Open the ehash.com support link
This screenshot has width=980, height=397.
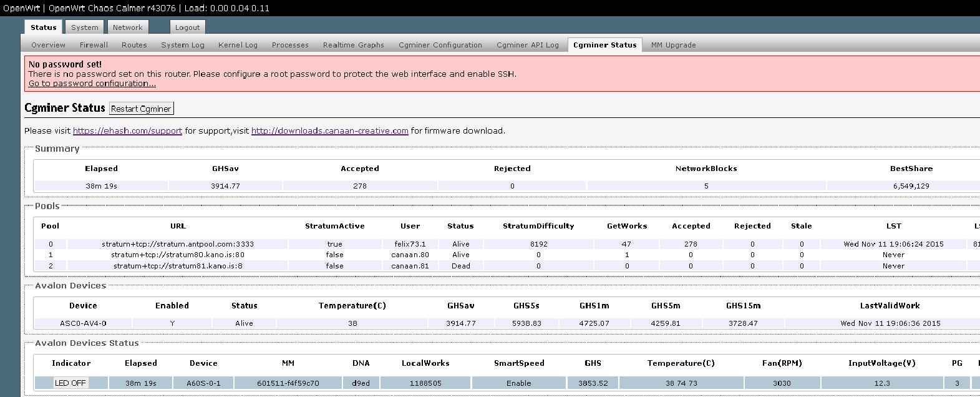[x=127, y=131]
